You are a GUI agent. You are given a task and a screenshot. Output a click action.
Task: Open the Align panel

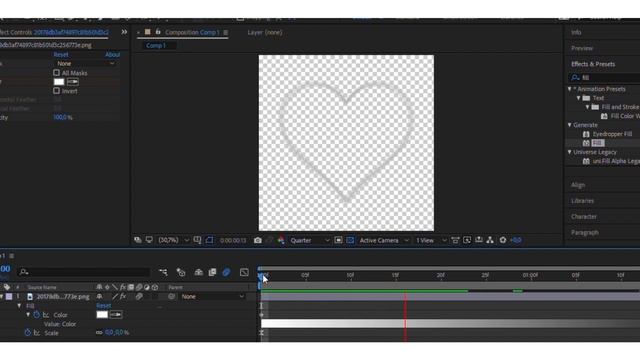click(x=578, y=185)
